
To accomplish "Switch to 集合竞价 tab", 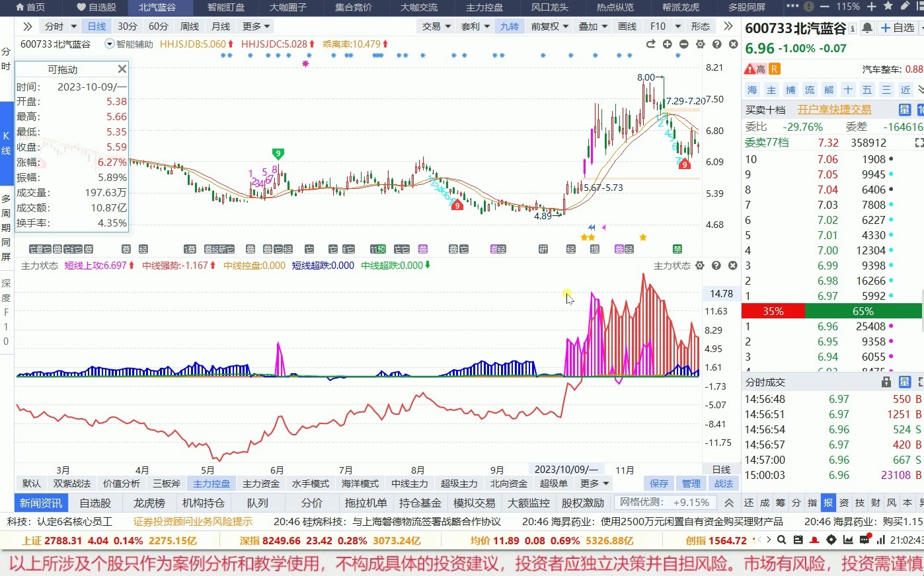I will point(354,7).
